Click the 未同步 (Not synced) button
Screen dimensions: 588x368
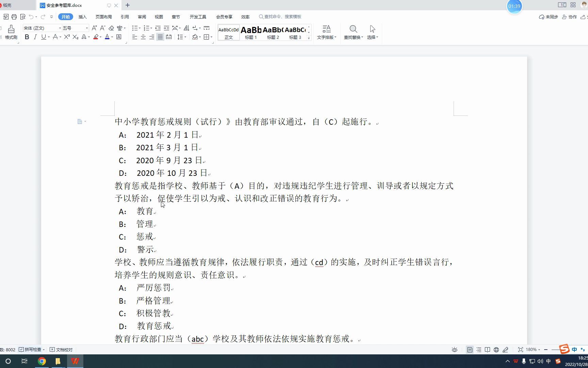click(x=548, y=17)
